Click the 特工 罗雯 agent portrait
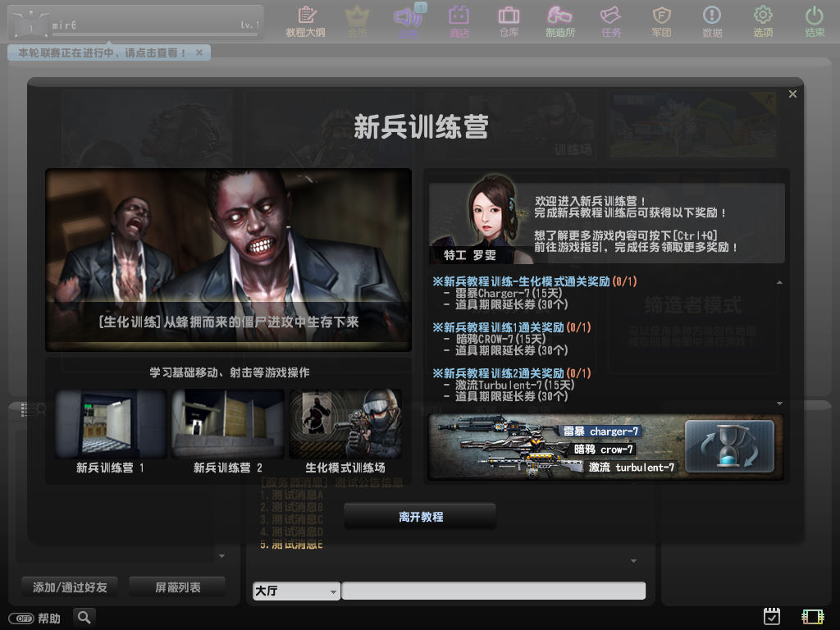Screen dimensions: 840x630 [482, 220]
